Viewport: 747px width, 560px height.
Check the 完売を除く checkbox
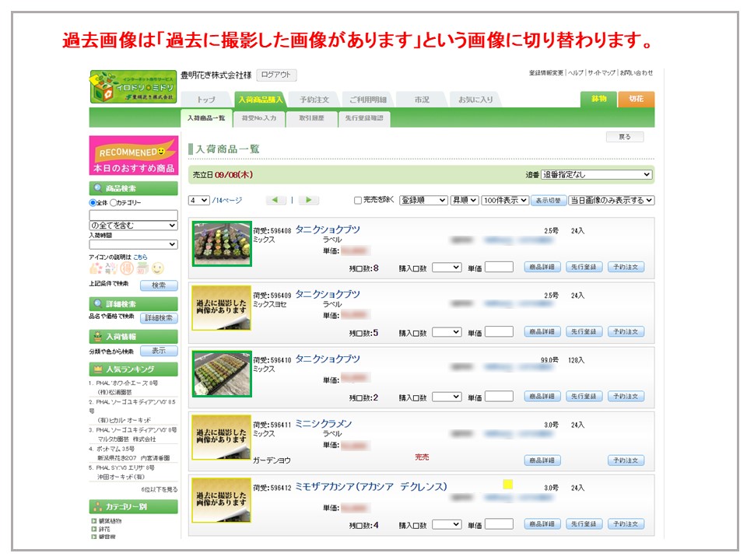click(358, 201)
